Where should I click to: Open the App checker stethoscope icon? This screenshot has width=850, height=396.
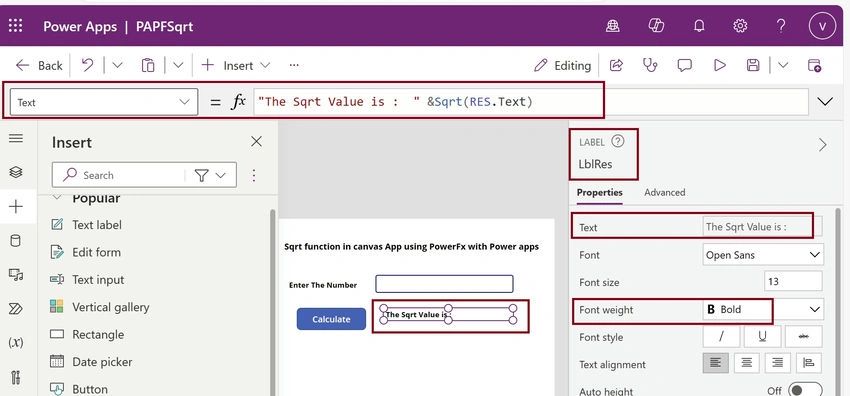coord(650,66)
